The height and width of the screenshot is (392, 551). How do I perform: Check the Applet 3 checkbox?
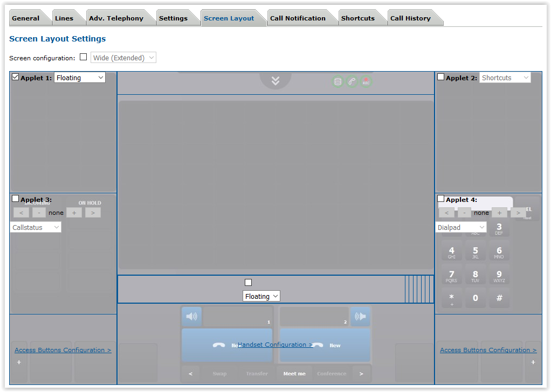click(x=16, y=199)
